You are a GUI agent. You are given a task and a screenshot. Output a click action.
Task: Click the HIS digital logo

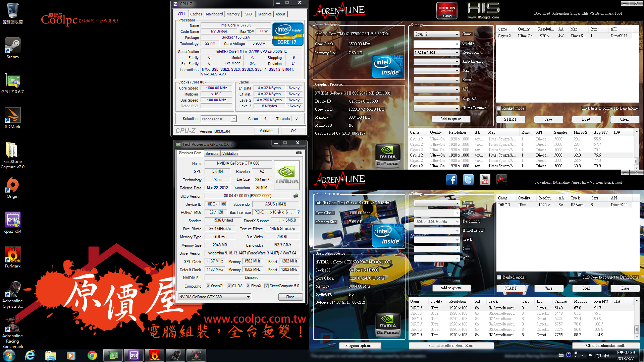pos(483,11)
